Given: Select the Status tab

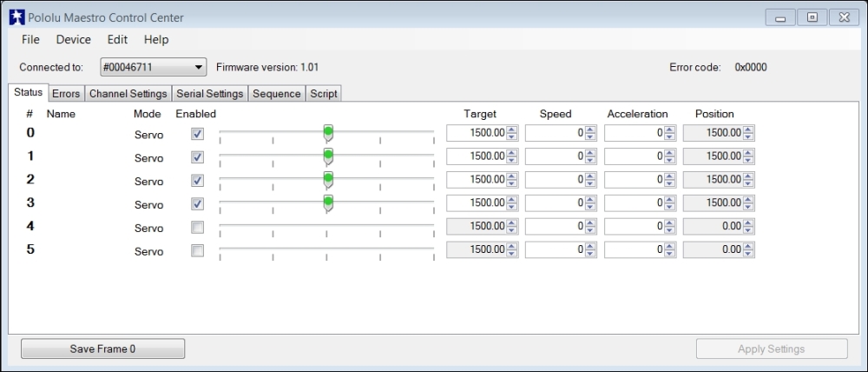Looking at the screenshot, I should point(29,92).
